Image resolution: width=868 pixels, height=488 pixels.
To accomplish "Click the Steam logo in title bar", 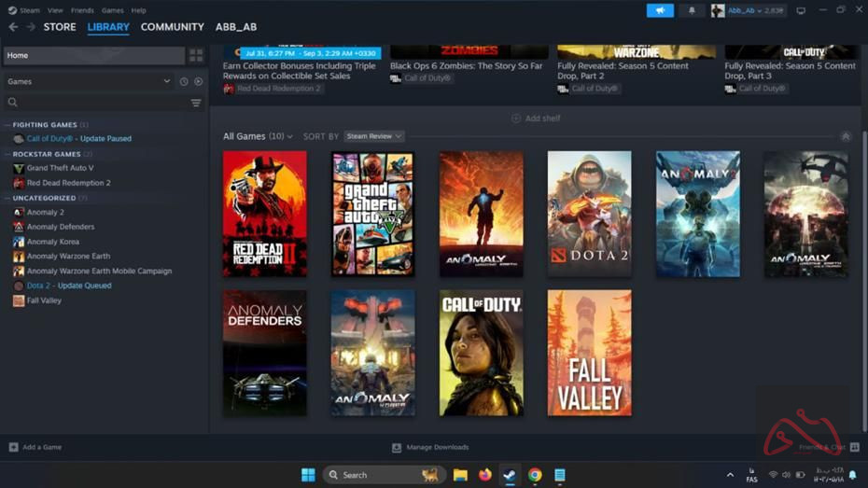I will click(12, 10).
